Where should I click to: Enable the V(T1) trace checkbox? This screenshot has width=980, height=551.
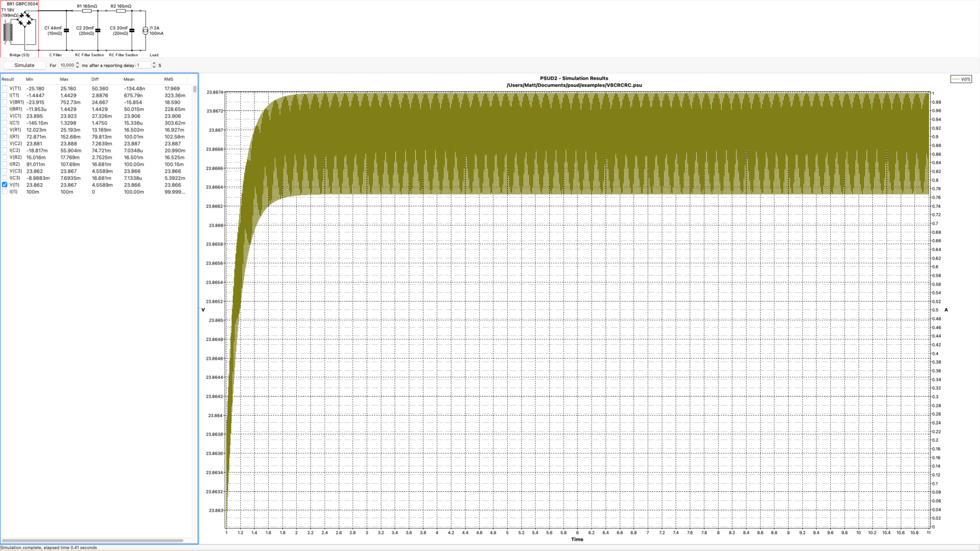pyautogui.click(x=5, y=88)
